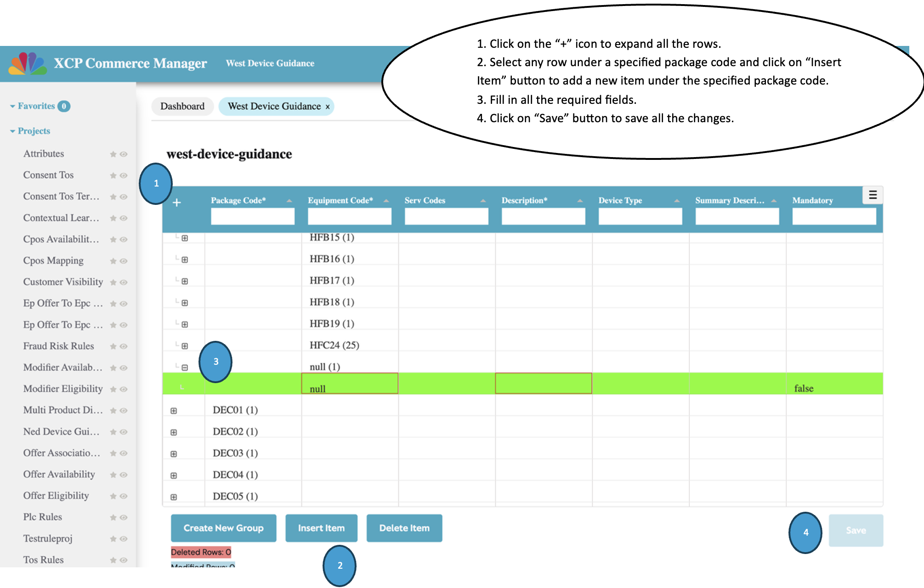Star the Tos Rules project
Image resolution: width=924 pixels, height=588 pixels.
(x=113, y=560)
